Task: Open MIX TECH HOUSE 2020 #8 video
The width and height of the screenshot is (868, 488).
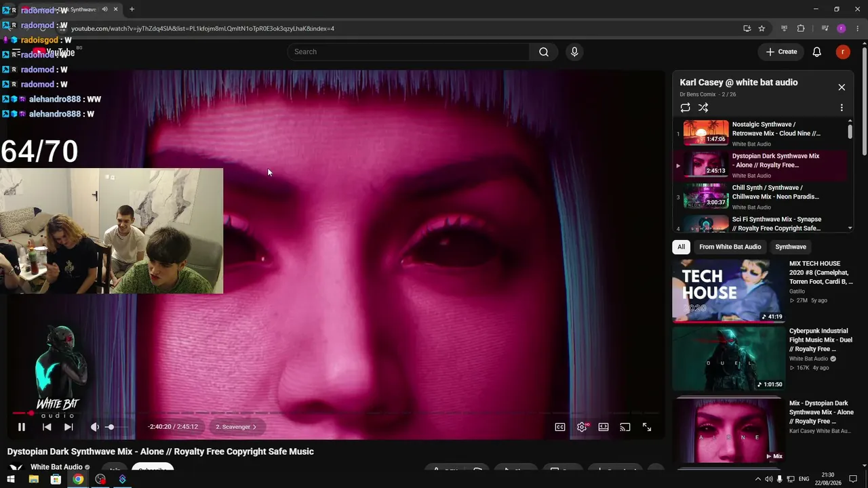Action: click(x=764, y=290)
